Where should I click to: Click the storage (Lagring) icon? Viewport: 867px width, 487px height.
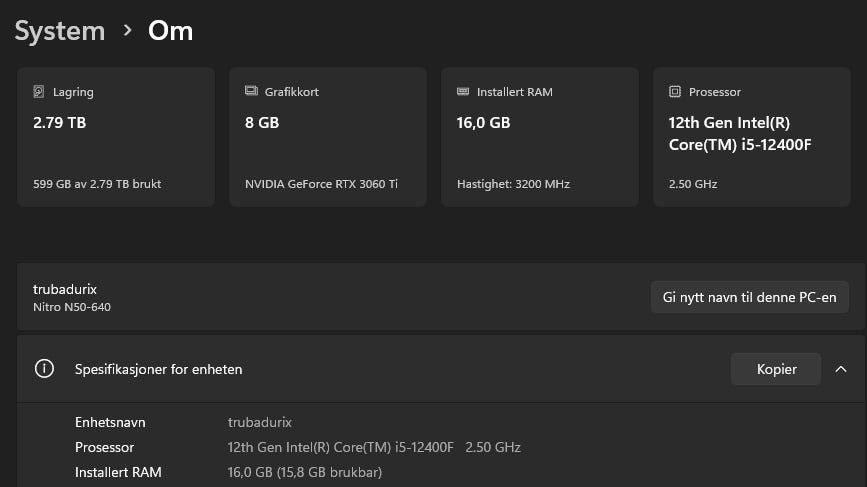[39, 92]
